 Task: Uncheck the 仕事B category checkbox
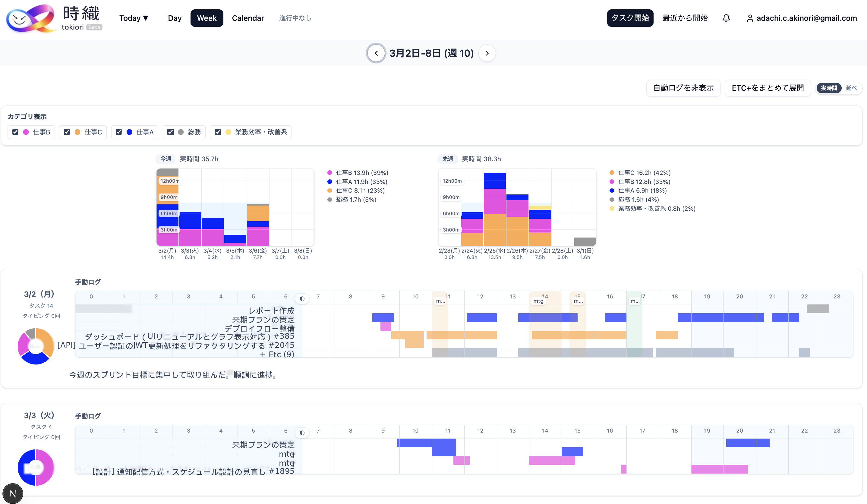coord(15,132)
